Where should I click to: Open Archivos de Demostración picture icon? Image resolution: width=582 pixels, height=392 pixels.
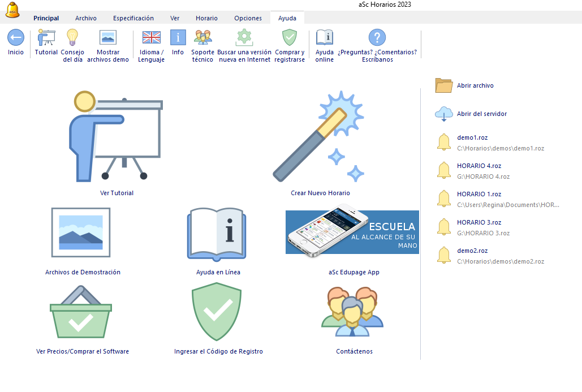81,232
